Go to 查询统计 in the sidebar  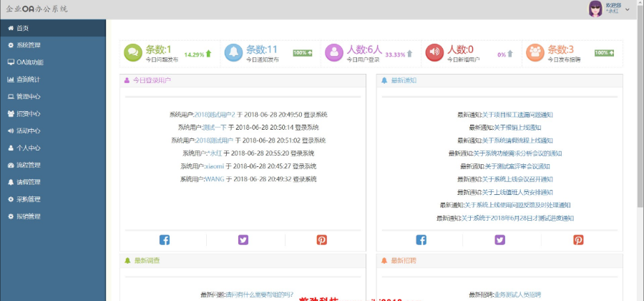[x=53, y=80]
